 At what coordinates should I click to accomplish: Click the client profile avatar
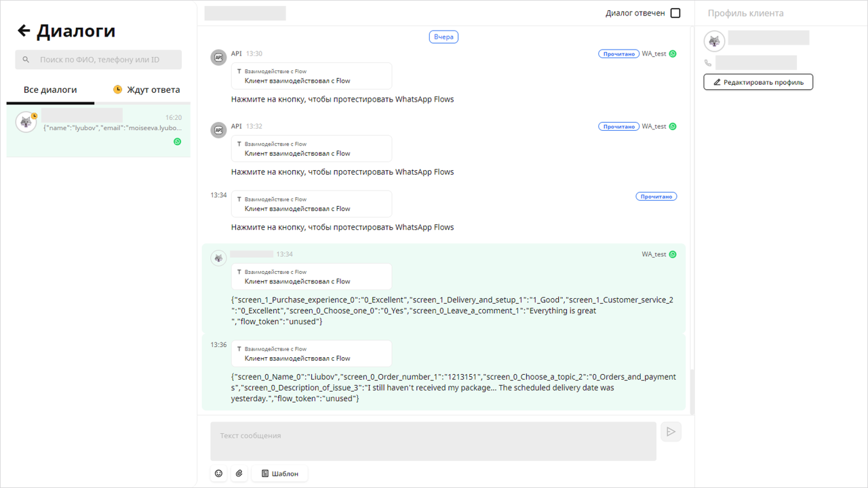[714, 41]
